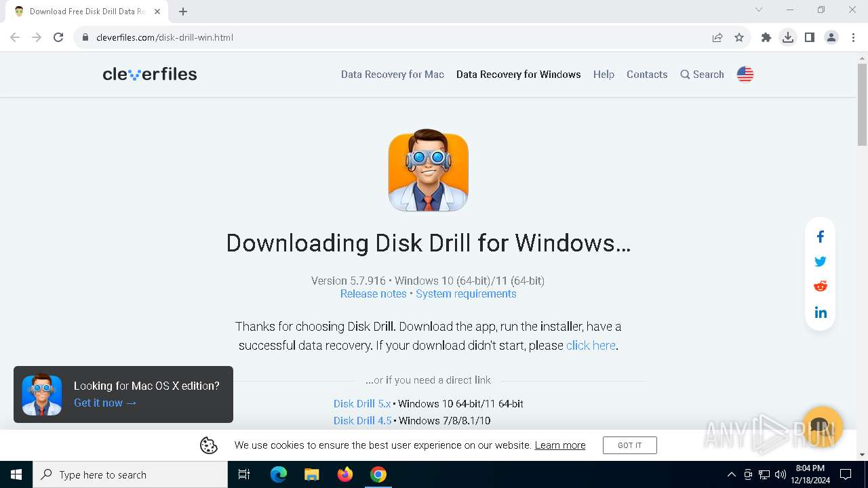Share page on Reddit
Image resolution: width=868 pixels, height=488 pixels.
(x=821, y=286)
